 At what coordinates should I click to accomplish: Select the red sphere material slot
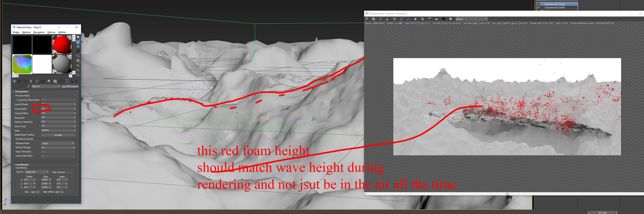click(62, 45)
